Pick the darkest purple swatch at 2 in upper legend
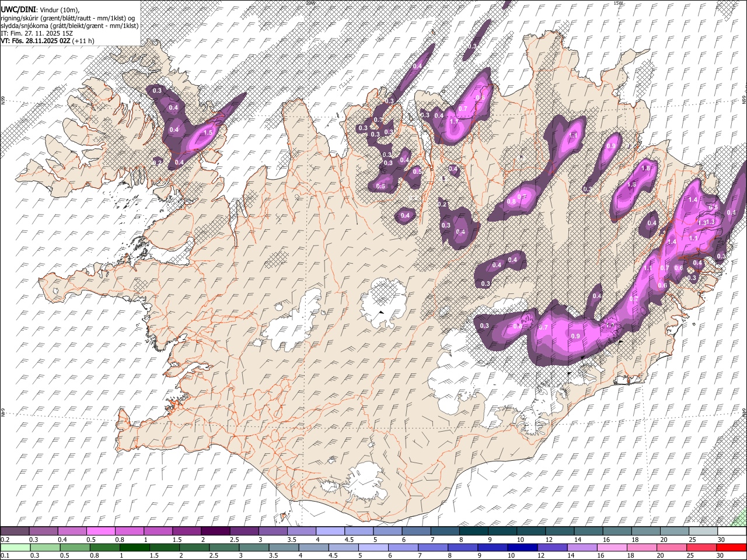747x560 pixels. (x=215, y=531)
